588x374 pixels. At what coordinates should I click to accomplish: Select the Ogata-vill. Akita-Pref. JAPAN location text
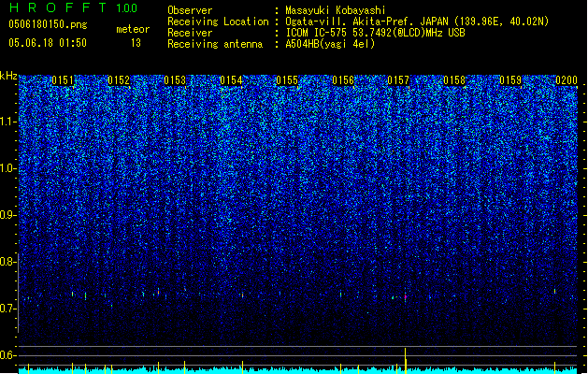[417, 22]
